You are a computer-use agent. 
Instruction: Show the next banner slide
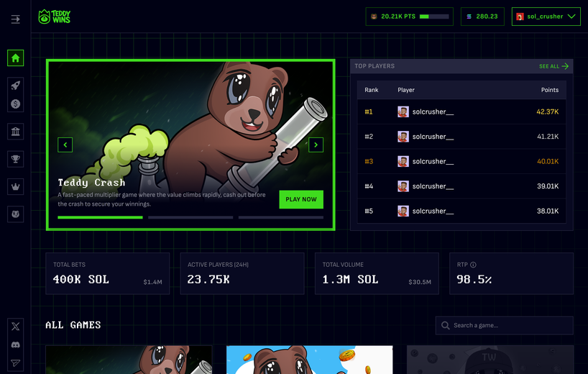[316, 145]
